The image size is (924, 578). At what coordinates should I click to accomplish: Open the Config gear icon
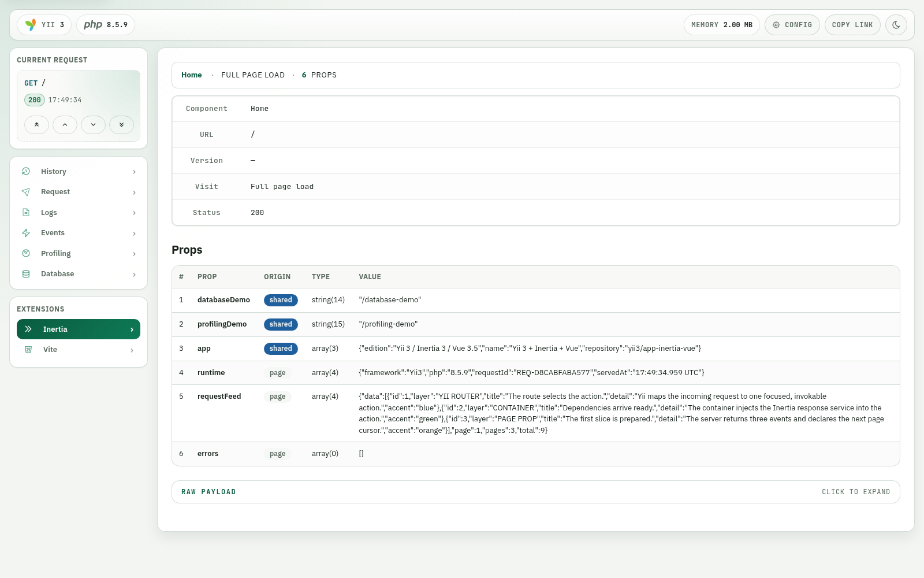776,25
